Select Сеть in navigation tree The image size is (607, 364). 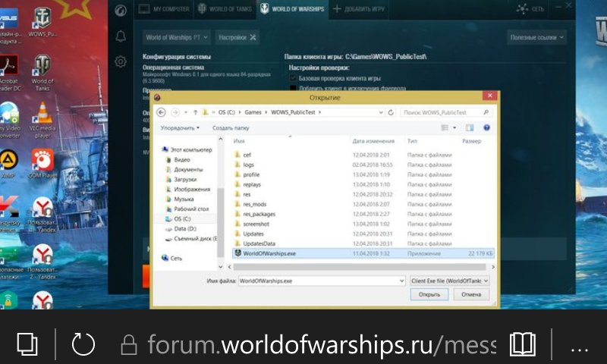tap(171, 258)
